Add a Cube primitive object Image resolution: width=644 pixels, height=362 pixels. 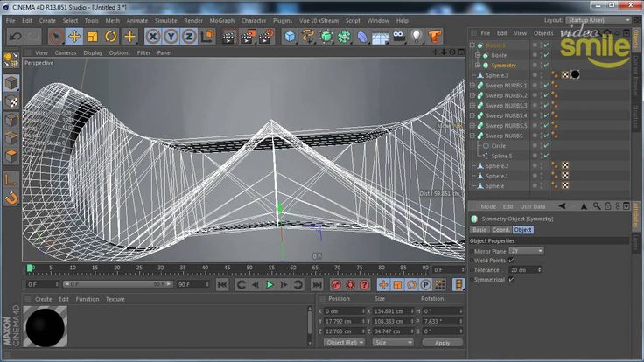click(290, 36)
